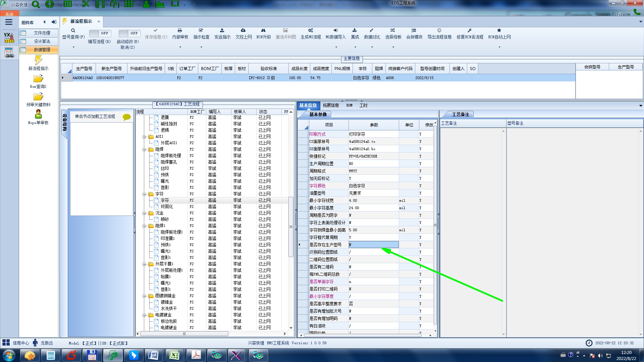Open 新流程指示 lightning icon in sidebar
This screenshot has height=362, width=644.
(38, 60)
